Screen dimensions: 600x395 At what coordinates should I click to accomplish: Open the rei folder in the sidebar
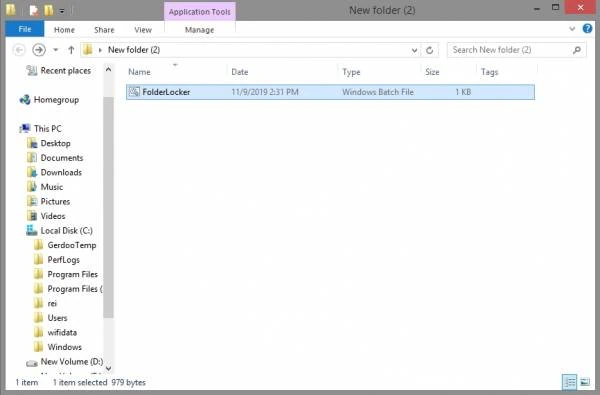(x=52, y=303)
